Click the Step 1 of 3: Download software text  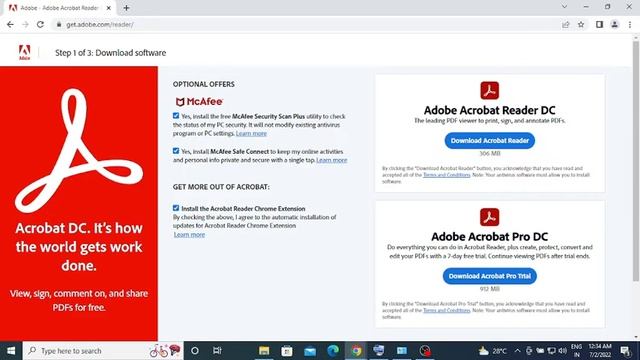coord(111,53)
